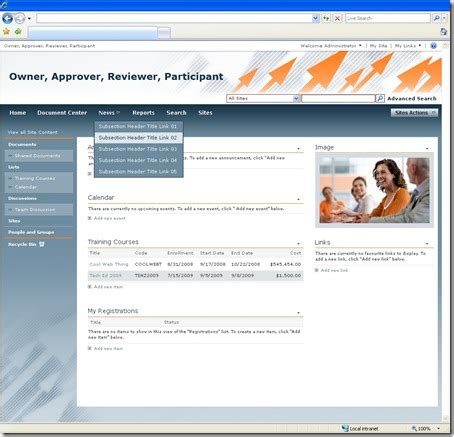Click the Home page toolbar icon

(x=443, y=32)
